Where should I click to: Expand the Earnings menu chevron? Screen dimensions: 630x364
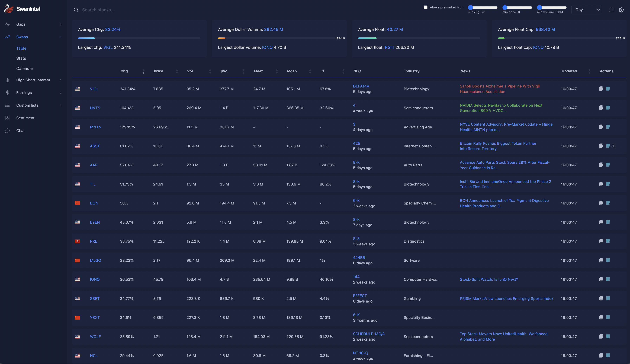pyautogui.click(x=60, y=93)
